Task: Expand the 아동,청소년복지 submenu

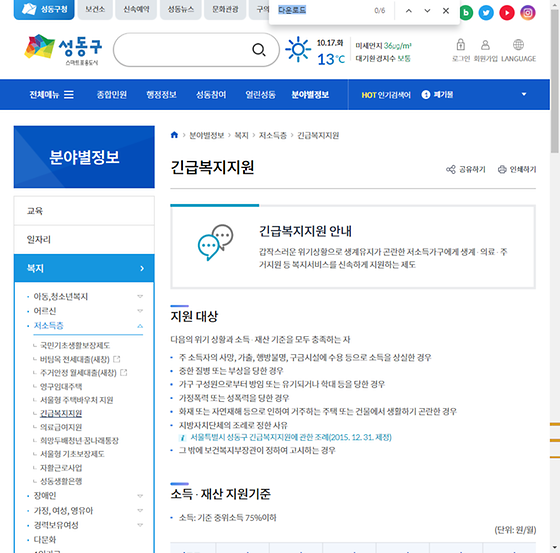Action: [140, 296]
